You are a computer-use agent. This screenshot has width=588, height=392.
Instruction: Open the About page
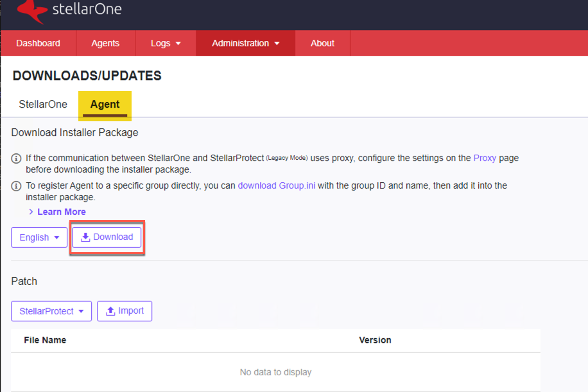[x=322, y=44]
